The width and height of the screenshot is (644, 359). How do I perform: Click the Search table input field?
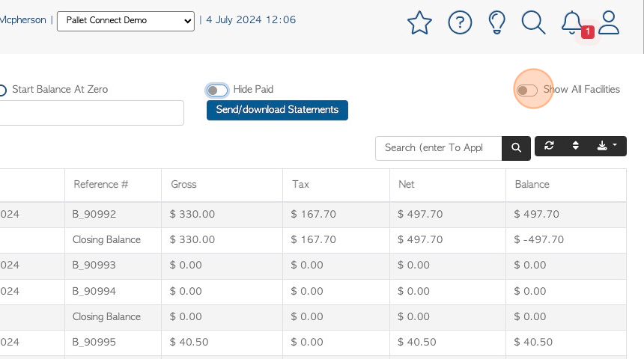(438, 148)
